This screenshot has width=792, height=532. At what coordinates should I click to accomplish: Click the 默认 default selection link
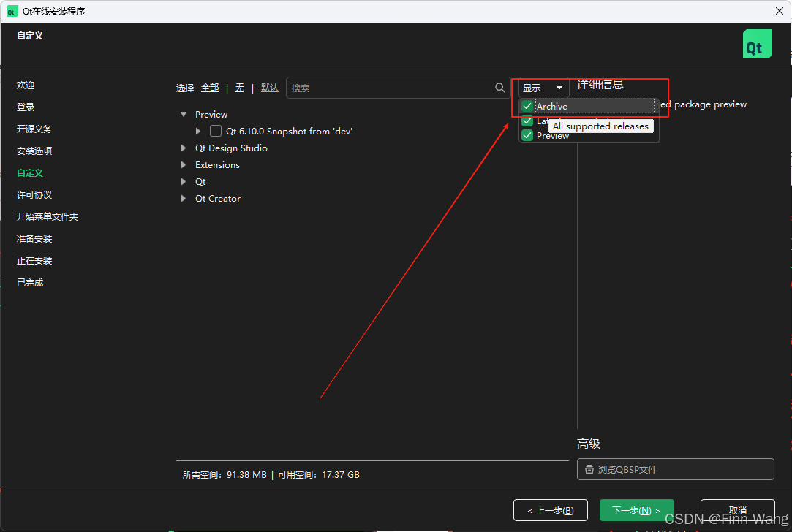click(270, 88)
